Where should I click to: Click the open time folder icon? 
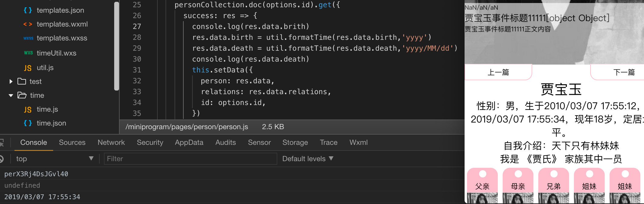tap(22, 95)
